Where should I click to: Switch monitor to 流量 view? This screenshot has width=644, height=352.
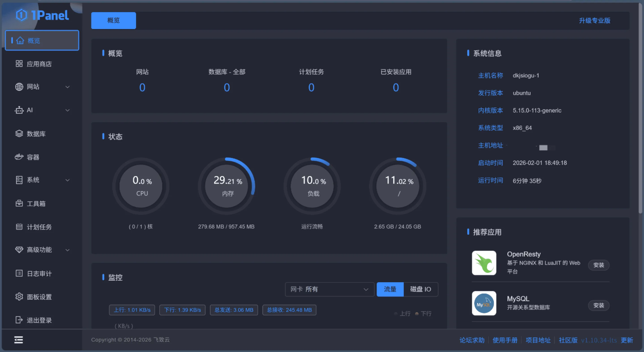point(390,289)
